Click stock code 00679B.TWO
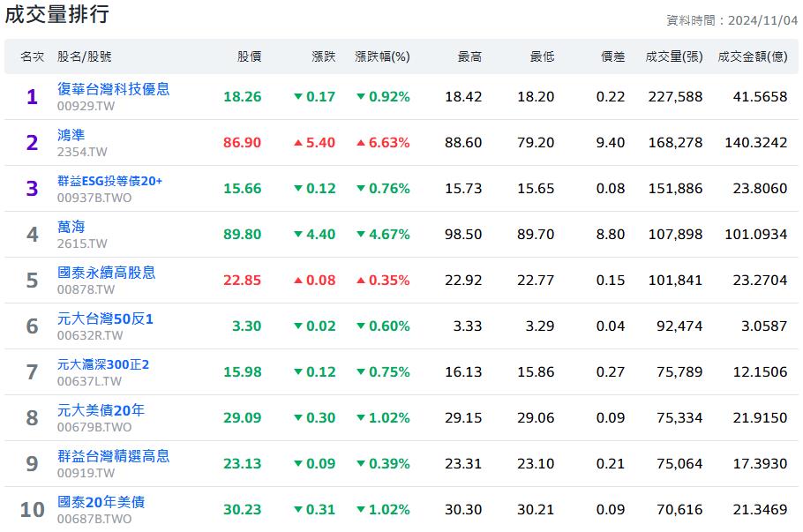The width and height of the screenshot is (803, 532). 94,427
